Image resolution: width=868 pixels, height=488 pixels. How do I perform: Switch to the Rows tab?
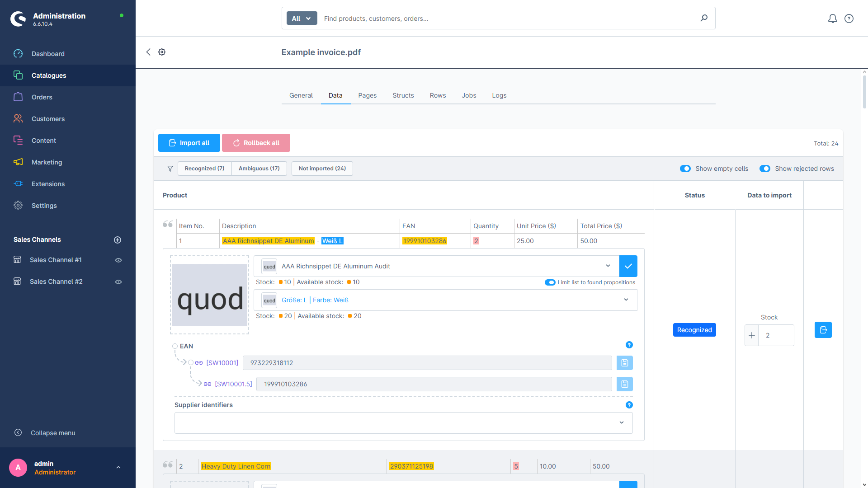click(x=438, y=95)
